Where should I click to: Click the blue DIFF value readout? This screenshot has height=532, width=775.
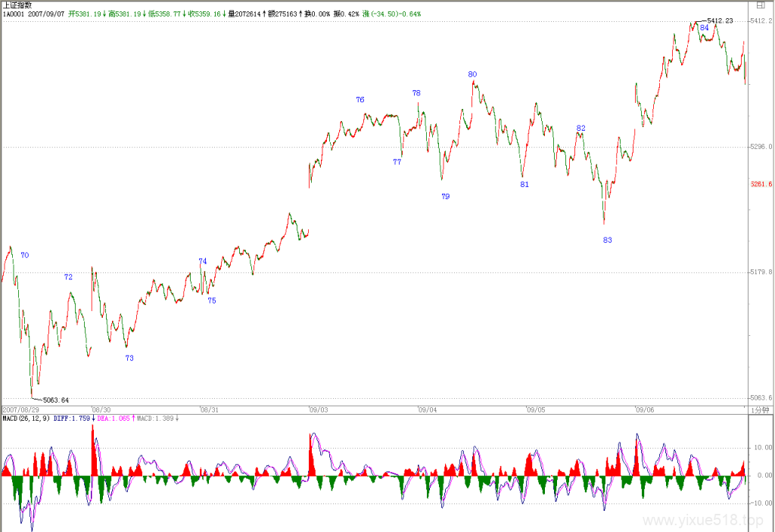pyautogui.click(x=72, y=418)
